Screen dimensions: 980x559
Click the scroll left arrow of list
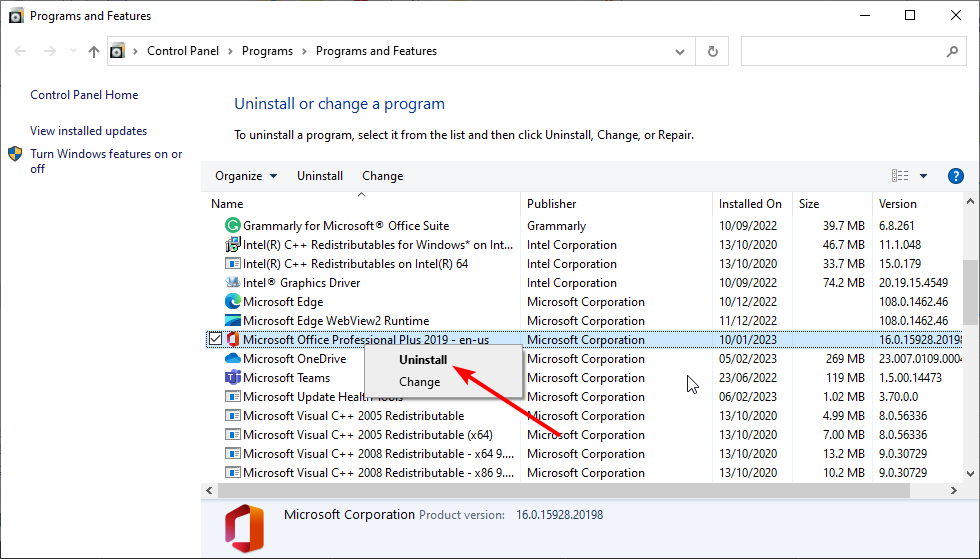pyautogui.click(x=209, y=491)
